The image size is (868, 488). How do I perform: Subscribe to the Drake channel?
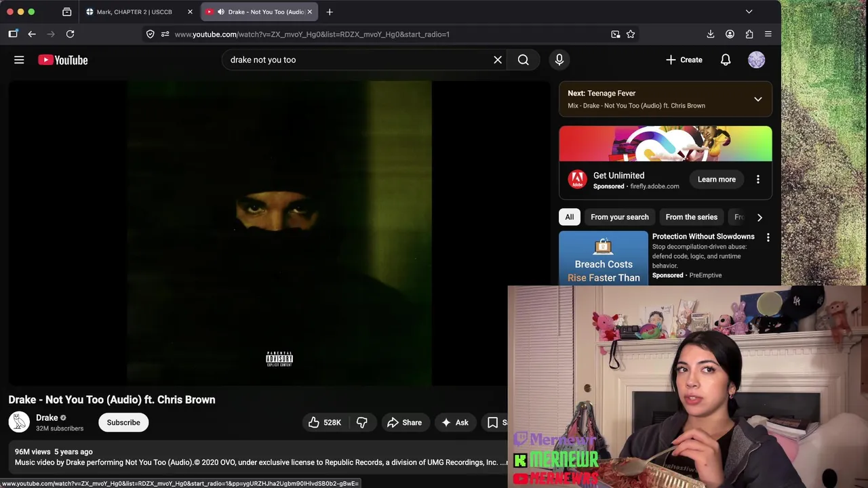[123, 422]
